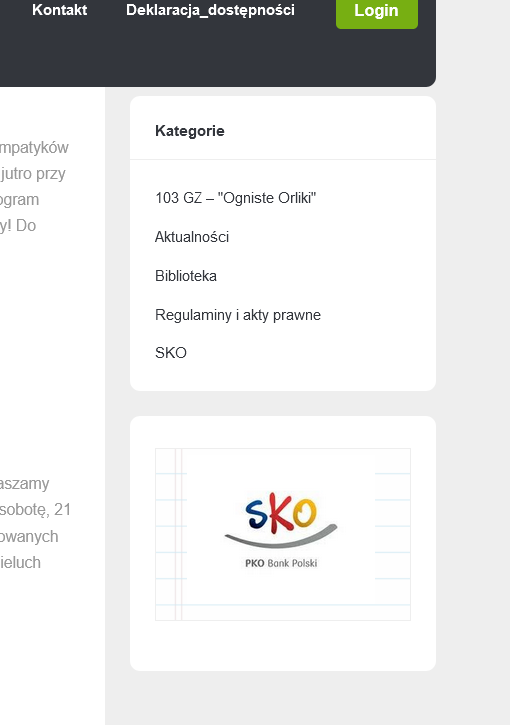
Task: Click the PKO Bank Polski caption
Action: click(281, 563)
